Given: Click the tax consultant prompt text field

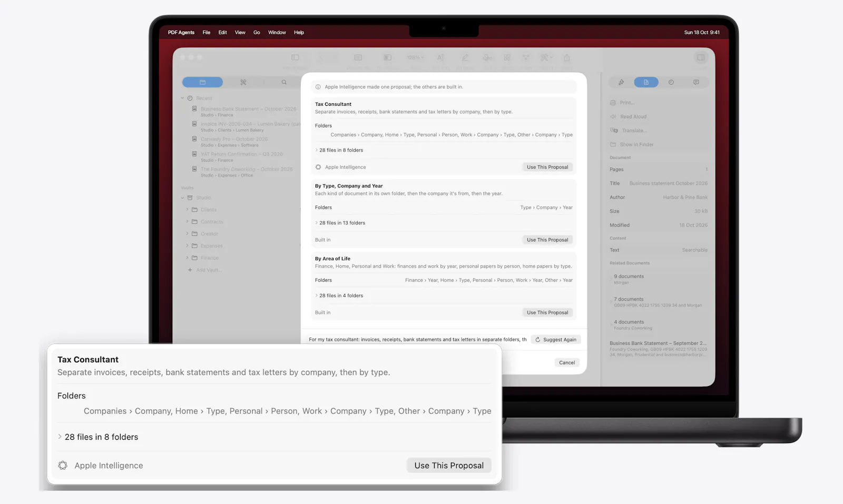Looking at the screenshot, I should coord(417,340).
